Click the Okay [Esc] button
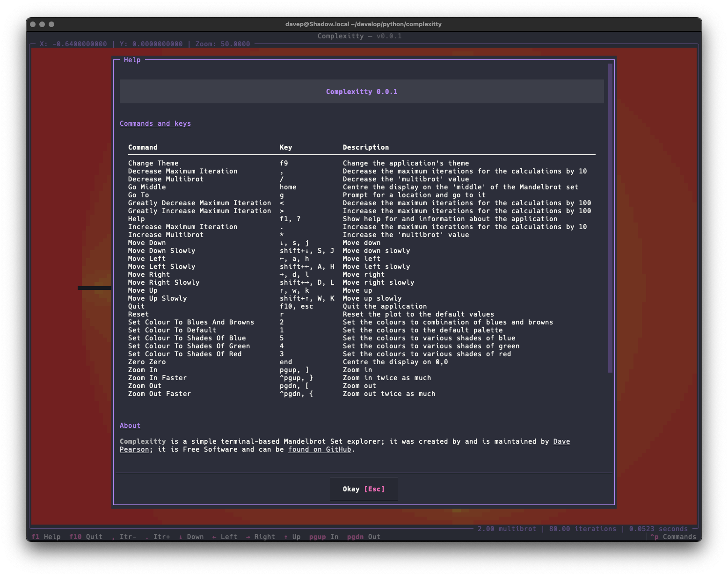Image resolution: width=728 pixels, height=576 pixels. point(364,489)
